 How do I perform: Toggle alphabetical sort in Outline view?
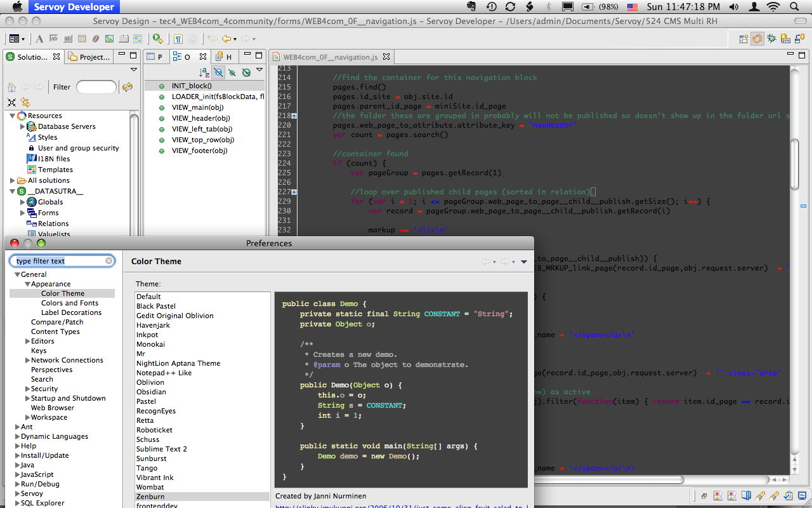pos(204,72)
